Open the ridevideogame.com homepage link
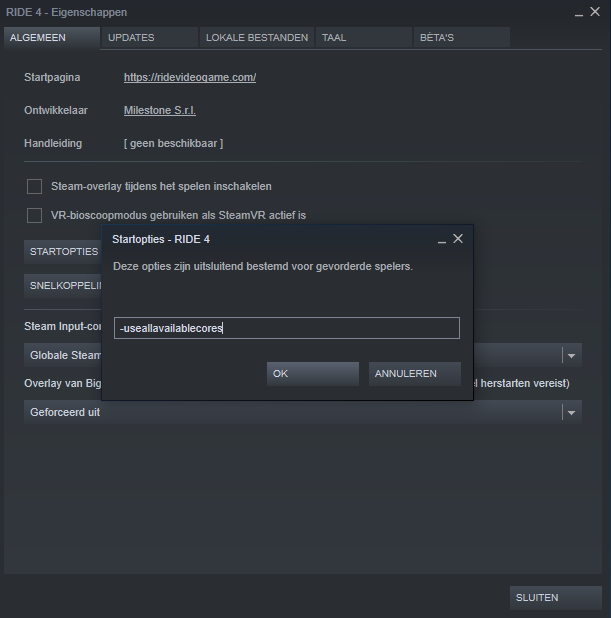The image size is (611, 618). click(x=190, y=77)
